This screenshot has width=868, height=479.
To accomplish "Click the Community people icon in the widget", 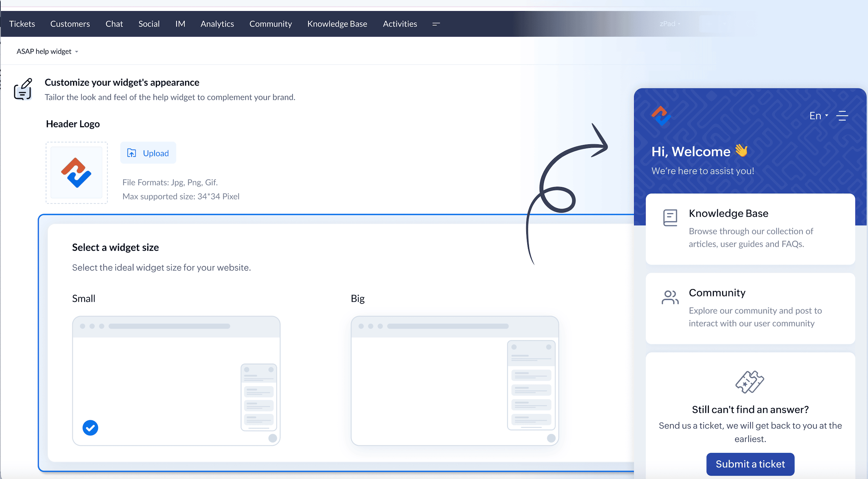I will [670, 298].
